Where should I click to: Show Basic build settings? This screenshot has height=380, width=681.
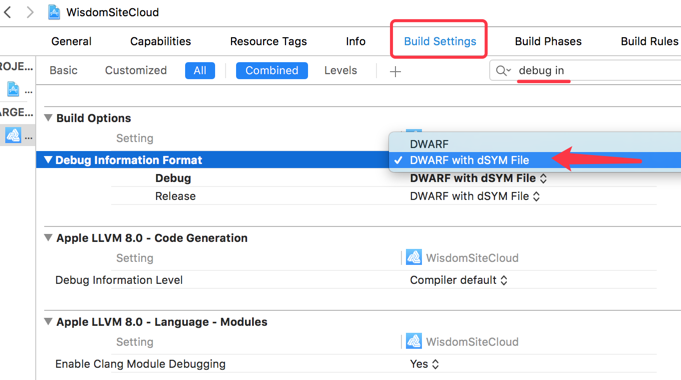coord(63,70)
